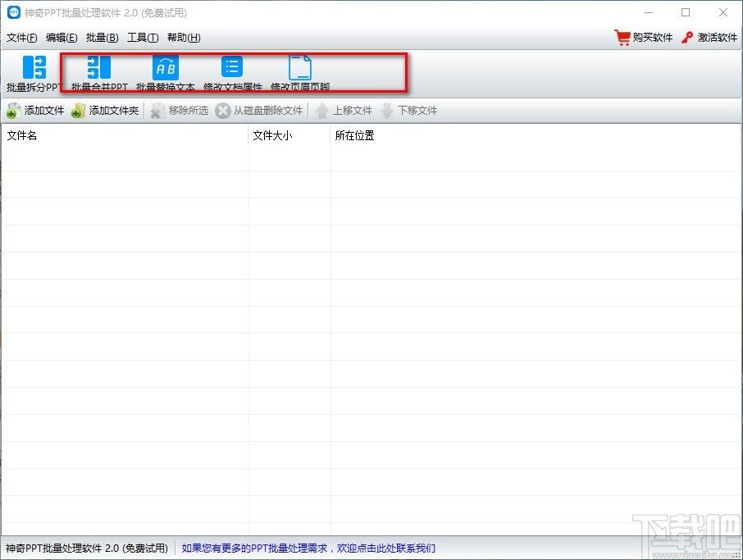Click 添加文件 add file button
This screenshot has width=743, height=560.
point(35,111)
